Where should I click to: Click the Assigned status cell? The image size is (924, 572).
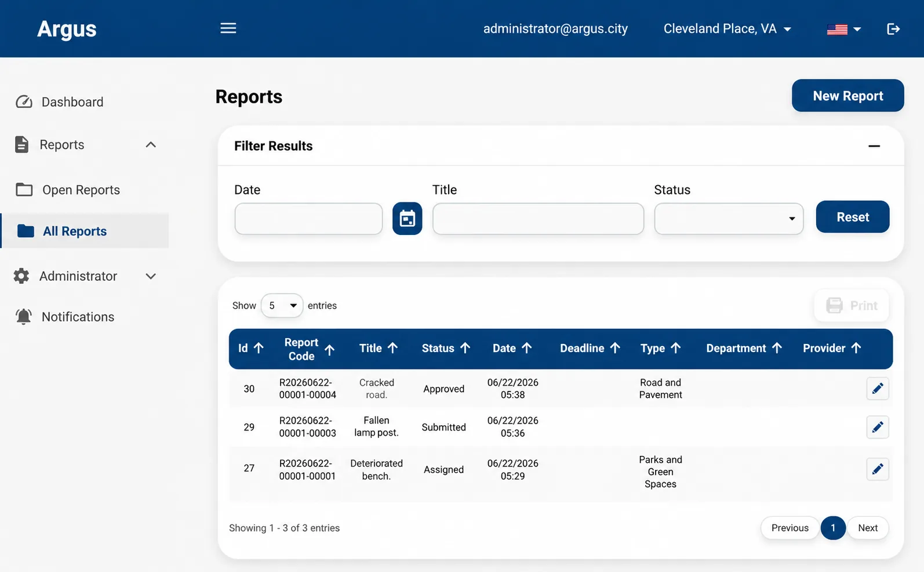click(x=443, y=470)
